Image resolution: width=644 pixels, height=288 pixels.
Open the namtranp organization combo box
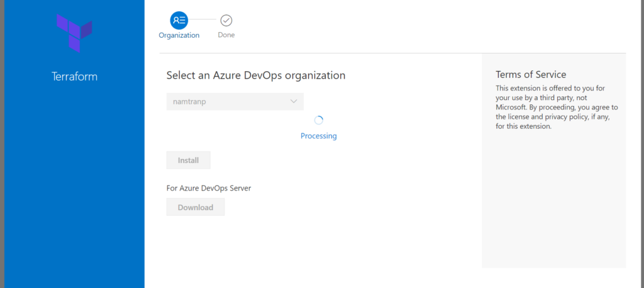coord(226,101)
